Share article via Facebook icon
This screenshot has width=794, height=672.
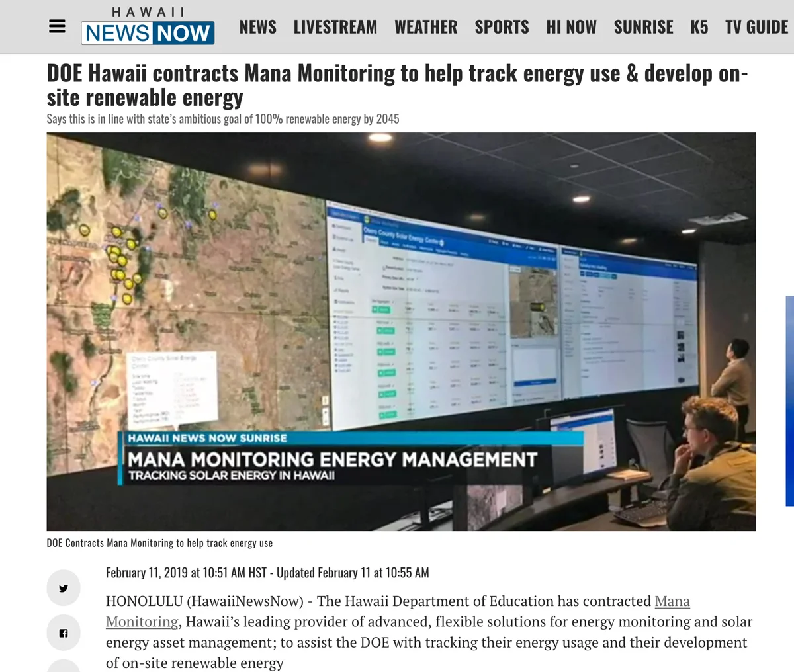pyautogui.click(x=64, y=633)
